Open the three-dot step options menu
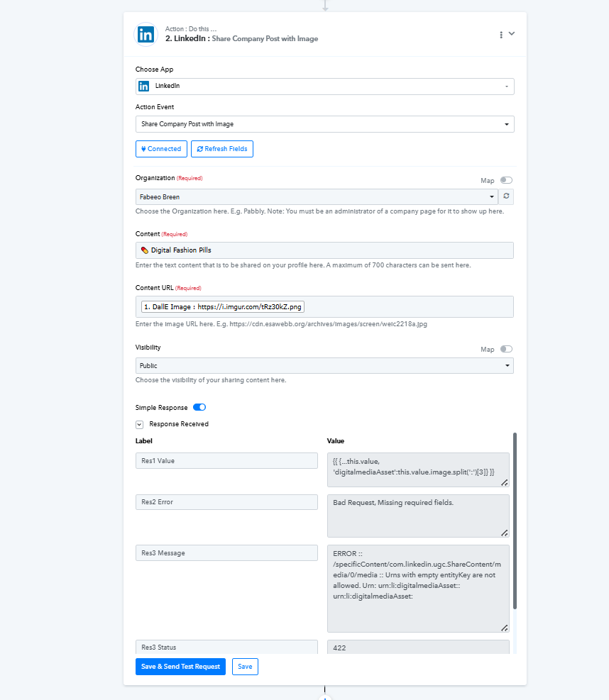The width and height of the screenshot is (609, 700). click(x=501, y=35)
